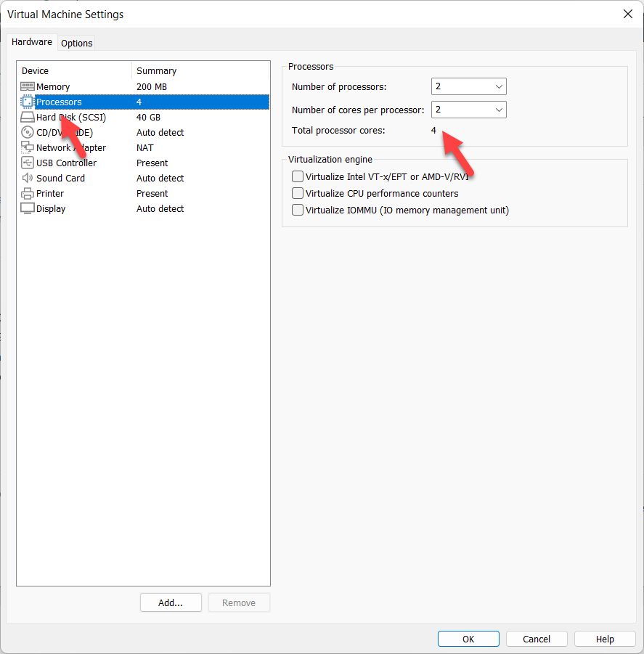The height and width of the screenshot is (654, 644).
Task: Select the USB Controller icon
Action: point(28,163)
